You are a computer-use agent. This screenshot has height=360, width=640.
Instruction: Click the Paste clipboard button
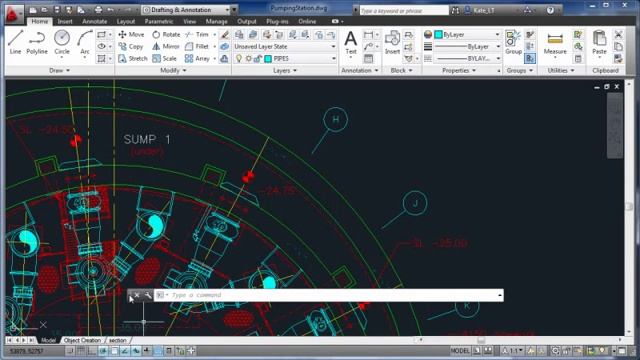pyautogui.click(x=599, y=43)
